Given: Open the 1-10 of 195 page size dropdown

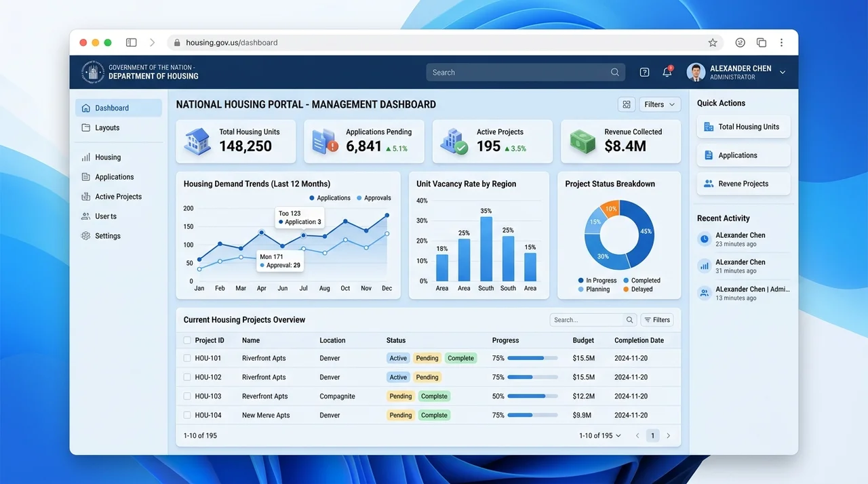Looking at the screenshot, I should tap(600, 436).
